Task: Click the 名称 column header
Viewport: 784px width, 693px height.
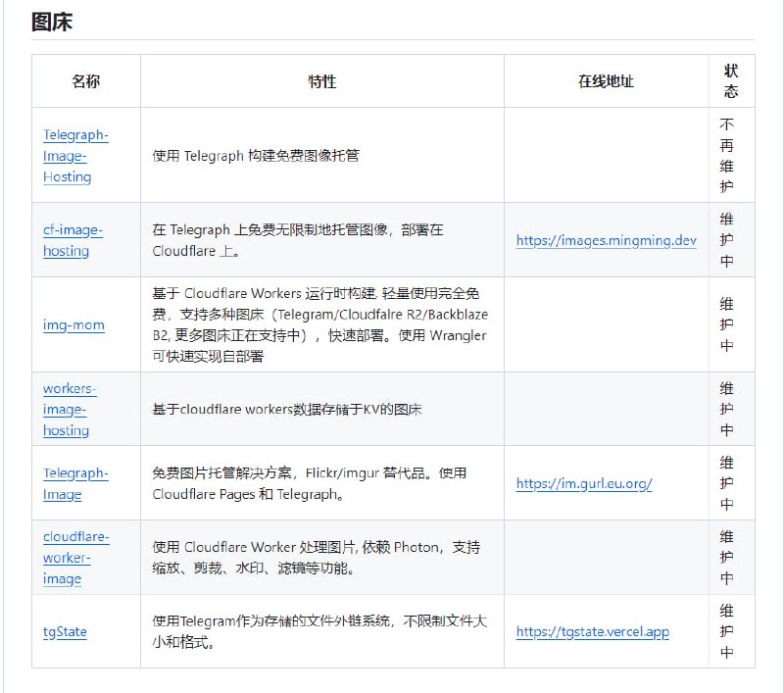Action: (x=86, y=81)
